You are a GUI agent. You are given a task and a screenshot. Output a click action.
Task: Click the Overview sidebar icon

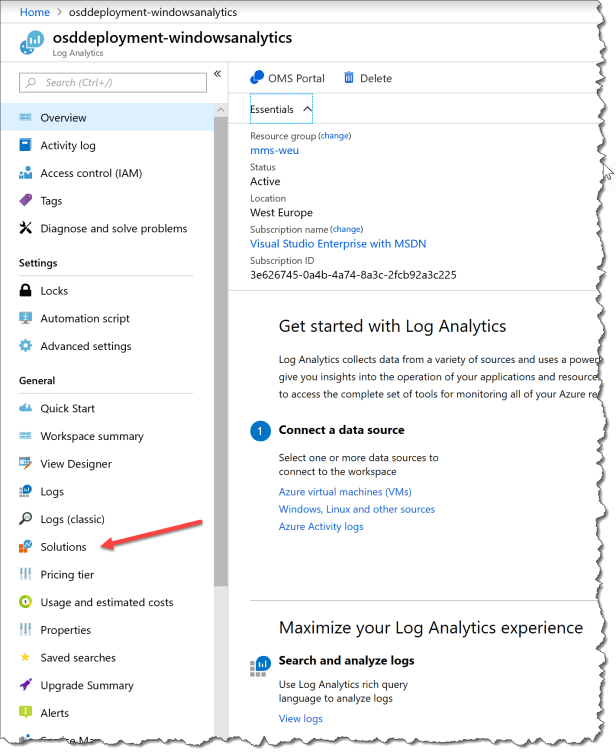tap(25, 117)
